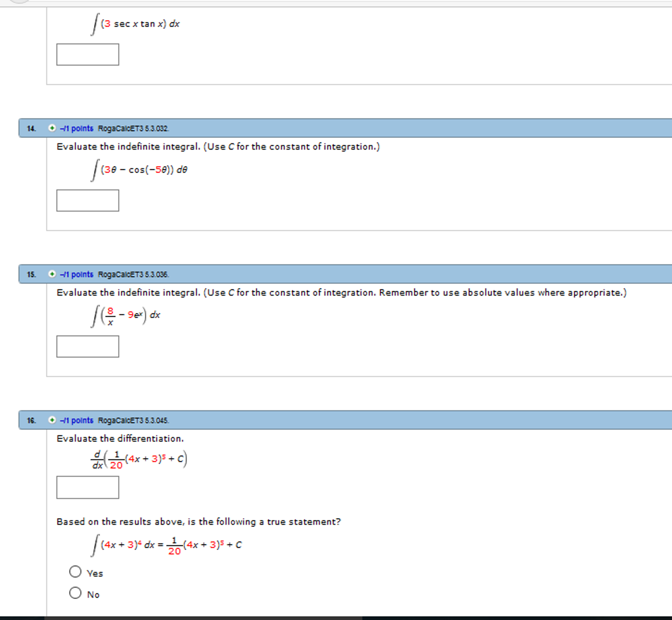Click RogaCalcET3 5.3.036 reference label
The width and height of the screenshot is (672, 620).
[x=134, y=275]
